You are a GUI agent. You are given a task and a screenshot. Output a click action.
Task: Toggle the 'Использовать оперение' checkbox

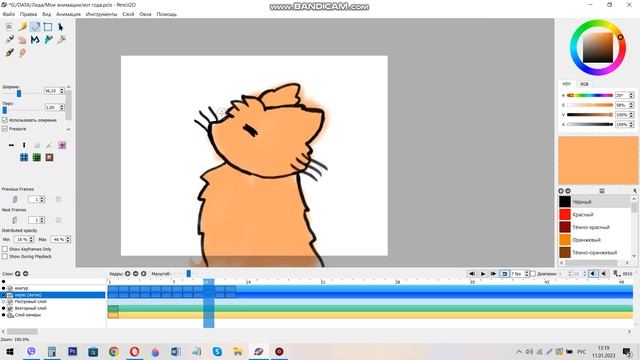(5, 120)
